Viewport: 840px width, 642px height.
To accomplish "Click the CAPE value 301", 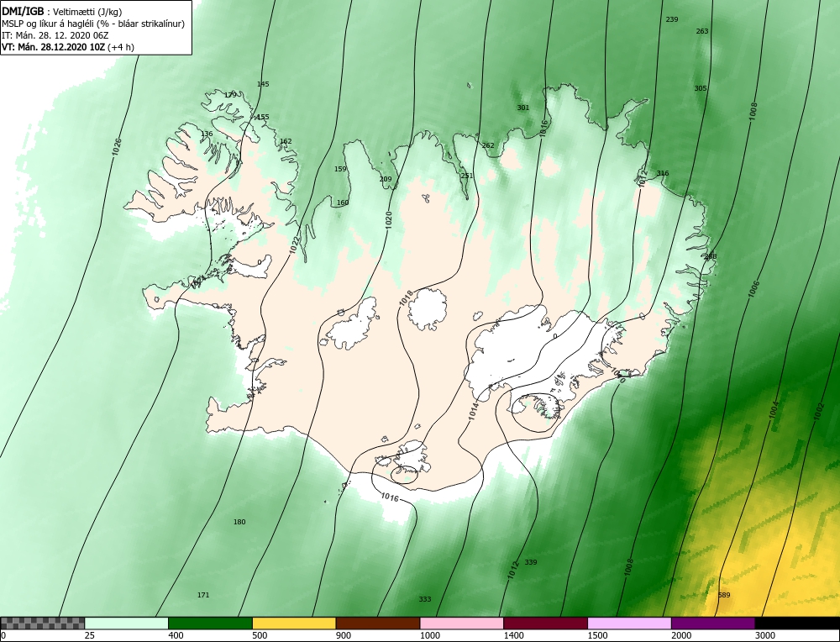I will pyautogui.click(x=522, y=108).
